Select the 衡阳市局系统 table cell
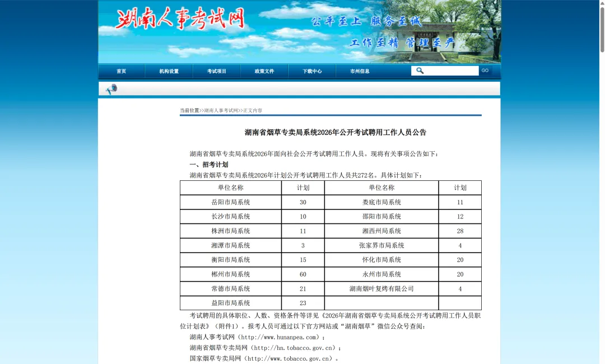 (x=231, y=260)
